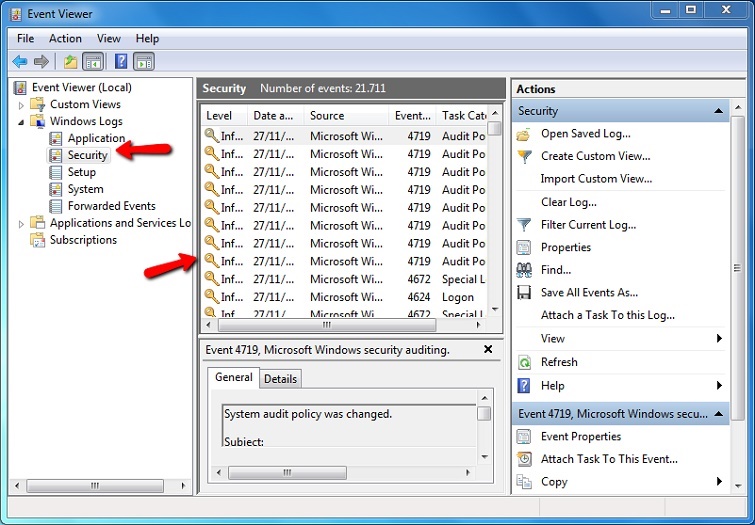Open the Action menu

(x=66, y=38)
